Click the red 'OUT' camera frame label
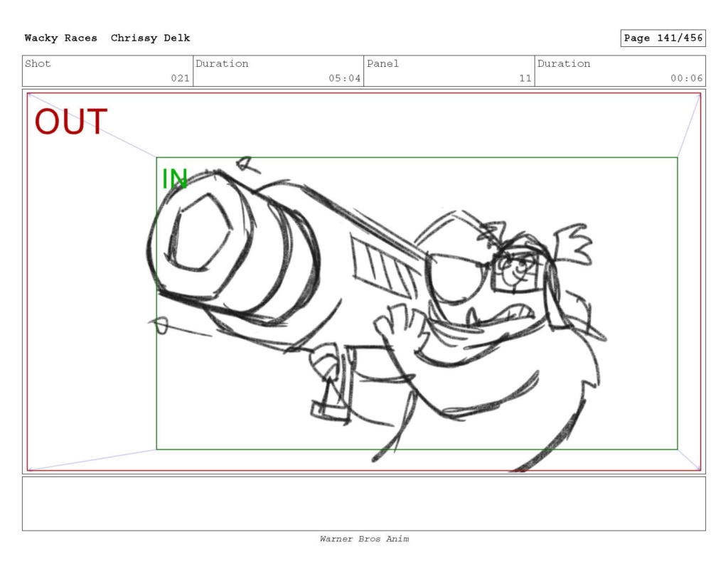This screenshot has width=728, height=564. [71, 122]
